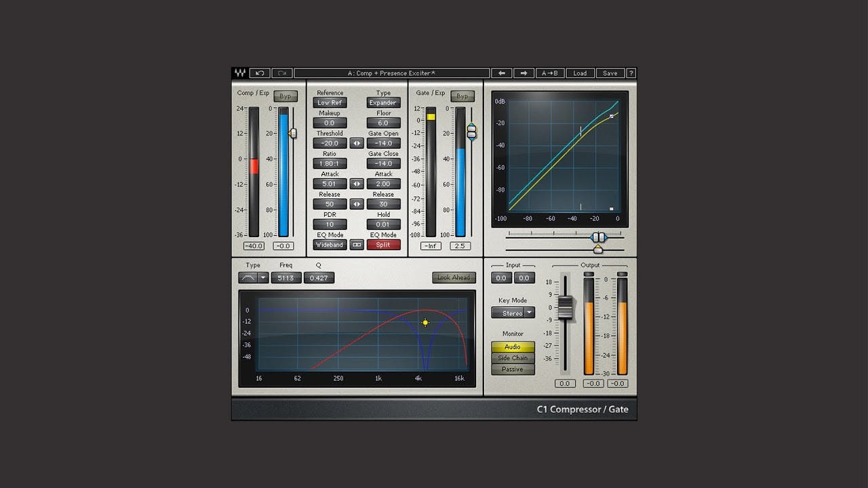This screenshot has width=868, height=488.
Task: Click the stereo link icon beside EQ Mode
Action: click(x=356, y=245)
